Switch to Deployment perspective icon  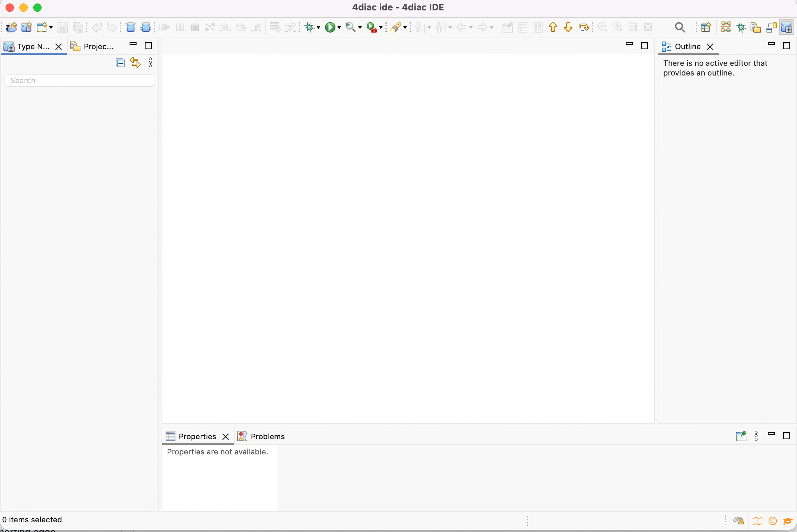771,27
